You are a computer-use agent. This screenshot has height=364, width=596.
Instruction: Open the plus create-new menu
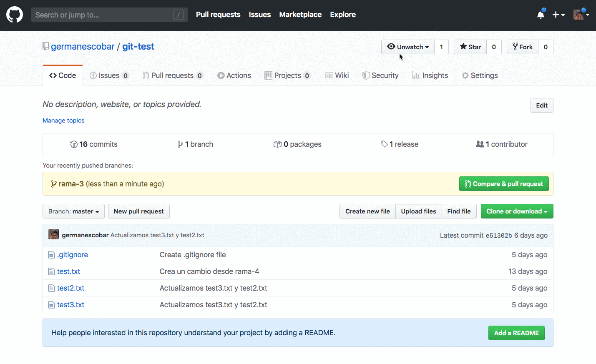[558, 15]
